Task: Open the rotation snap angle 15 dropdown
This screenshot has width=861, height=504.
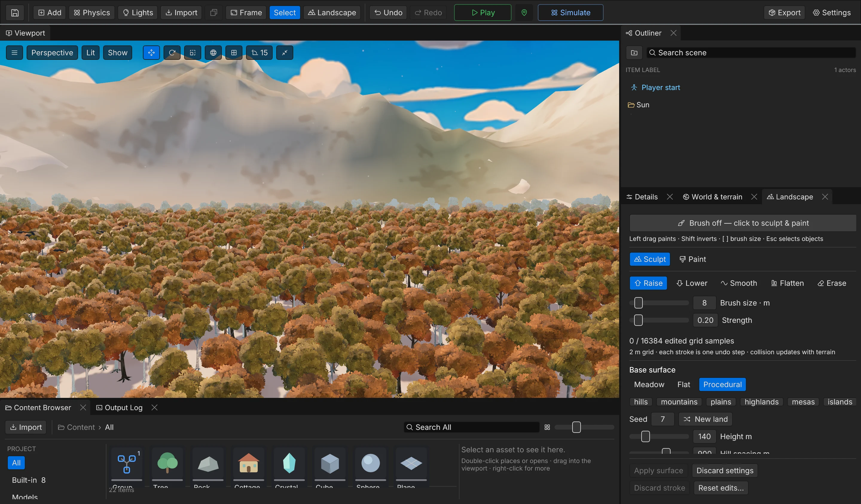Action: click(x=259, y=53)
